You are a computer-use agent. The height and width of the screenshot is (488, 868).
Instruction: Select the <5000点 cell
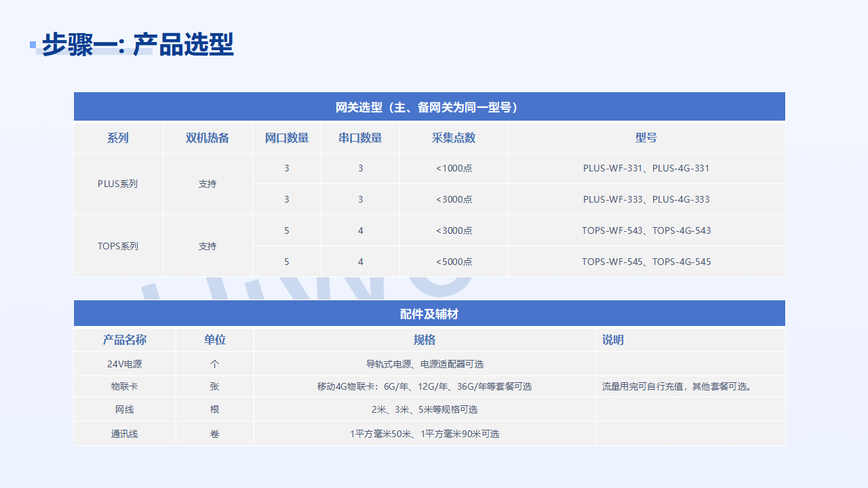point(454,262)
